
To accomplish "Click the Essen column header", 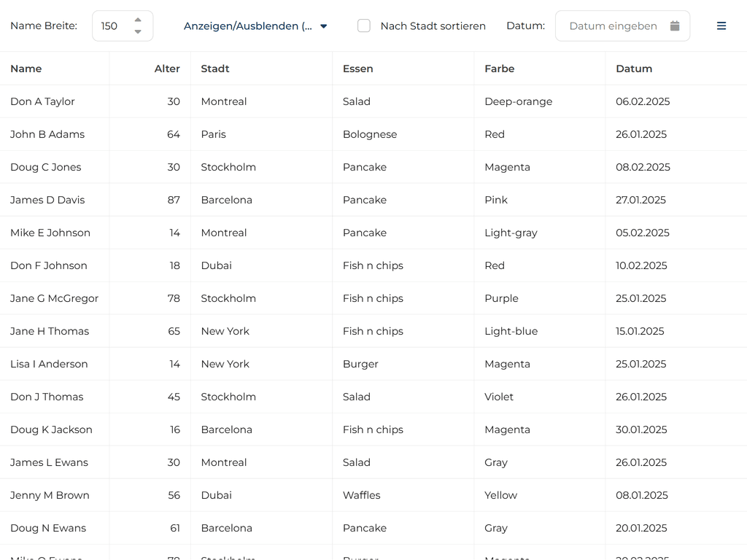I will click(x=357, y=69).
